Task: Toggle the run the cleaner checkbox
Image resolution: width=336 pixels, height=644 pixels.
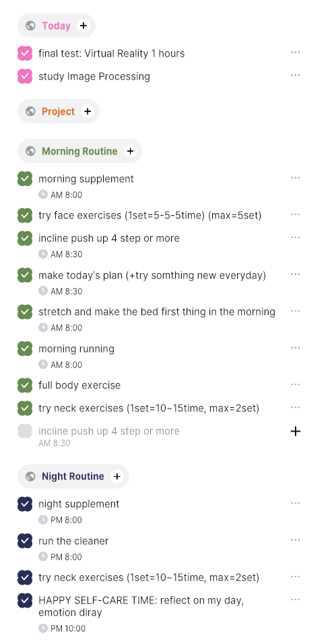Action: tap(25, 541)
